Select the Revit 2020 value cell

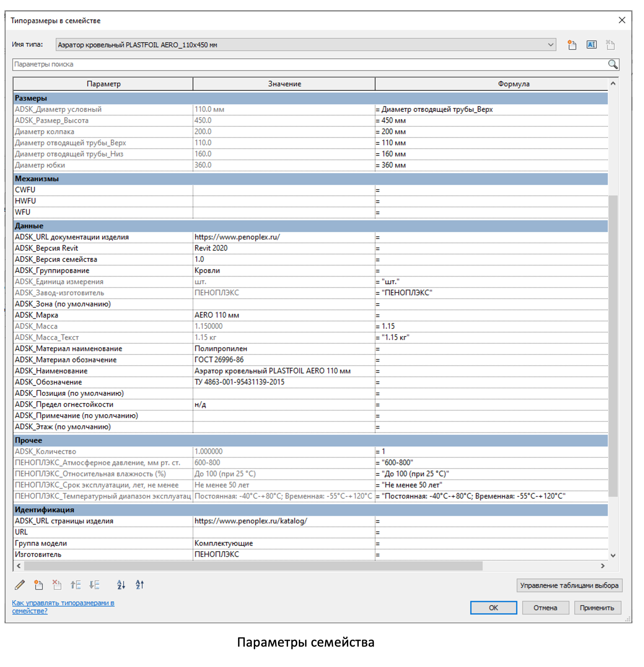click(284, 248)
